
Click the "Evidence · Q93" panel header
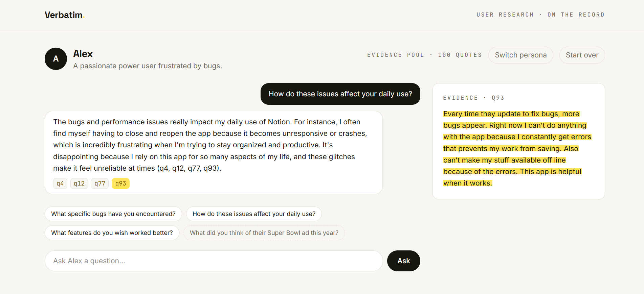(474, 98)
